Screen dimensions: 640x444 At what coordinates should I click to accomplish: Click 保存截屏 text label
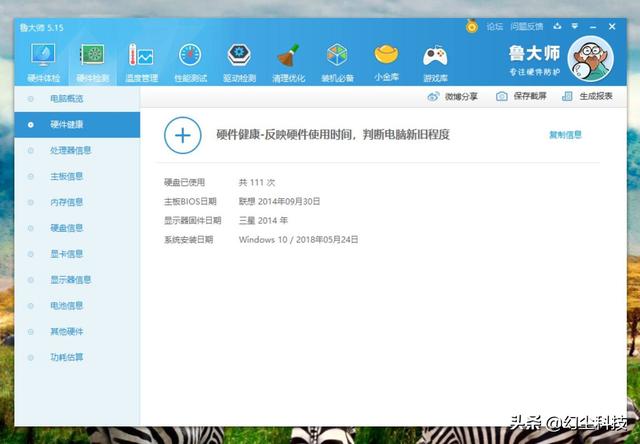pyautogui.click(x=530, y=96)
